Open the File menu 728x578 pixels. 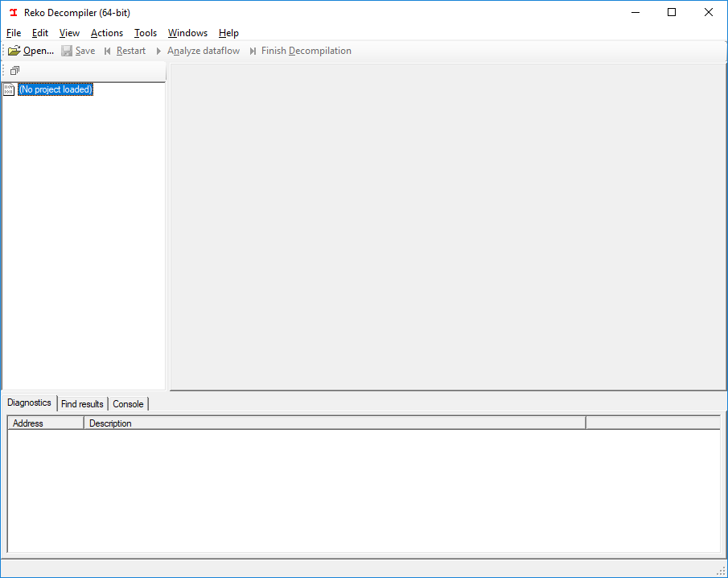coord(14,33)
